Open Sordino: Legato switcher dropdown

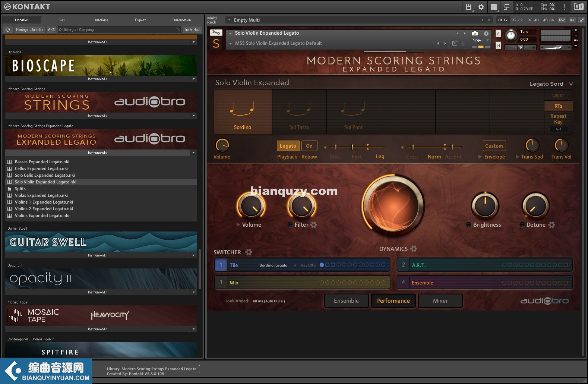278,265
